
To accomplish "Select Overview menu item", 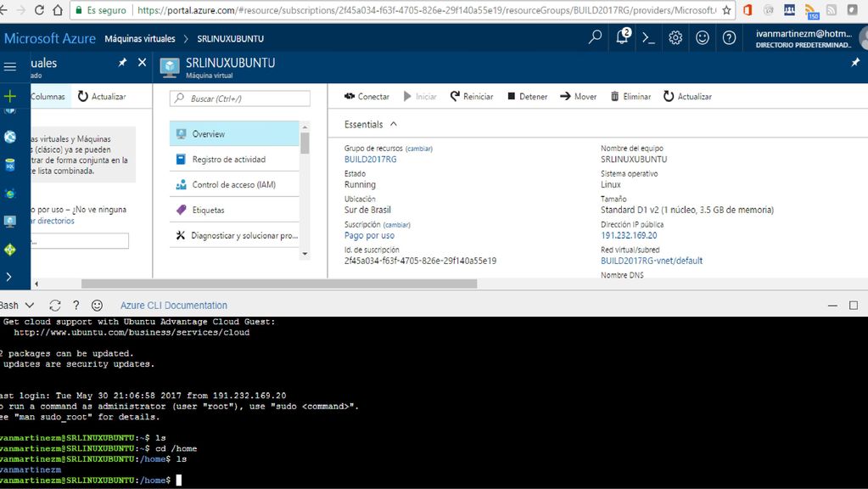I will tap(234, 134).
